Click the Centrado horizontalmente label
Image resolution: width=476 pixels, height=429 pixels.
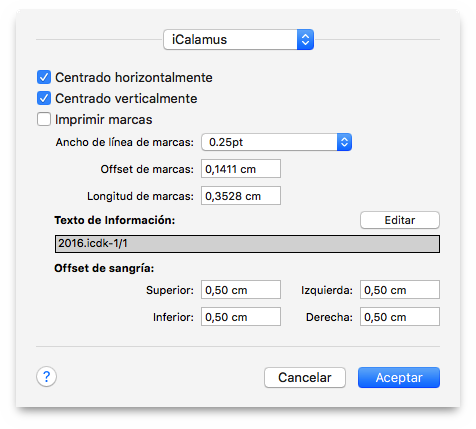134,77
